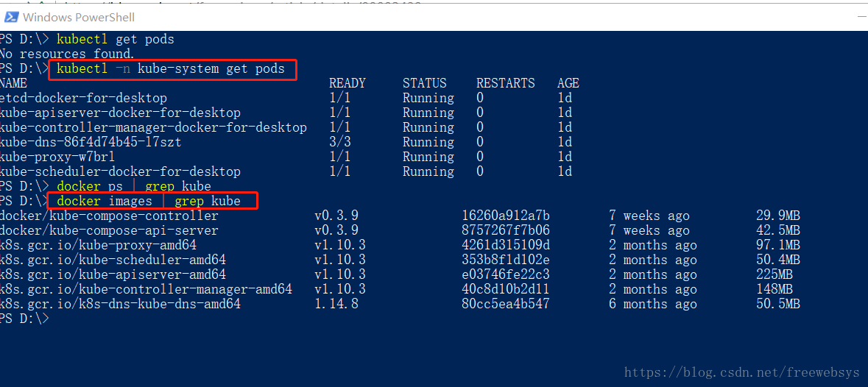This screenshot has width=868, height=387.
Task: Click the empty PS D:\> prompt at bottom
Action: click(x=24, y=319)
